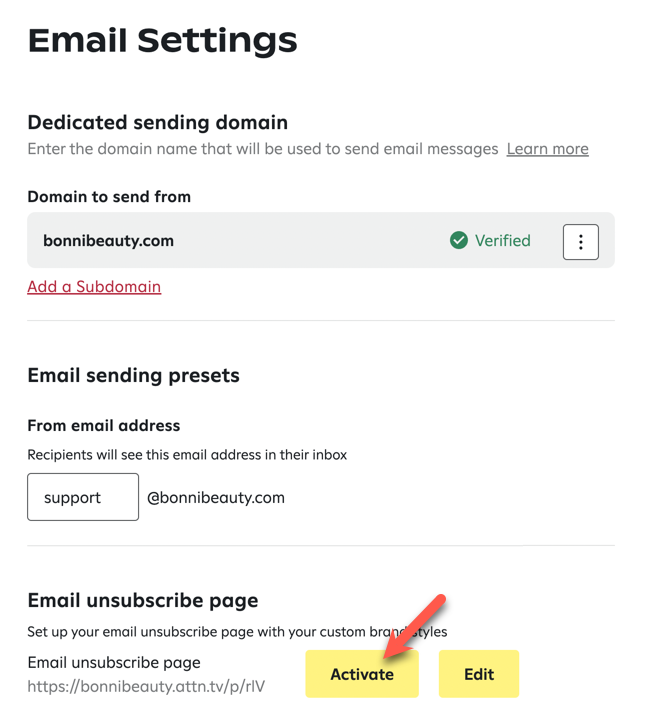Click the Add a Subdomain link
This screenshot has height=726, width=652.
[x=94, y=287]
